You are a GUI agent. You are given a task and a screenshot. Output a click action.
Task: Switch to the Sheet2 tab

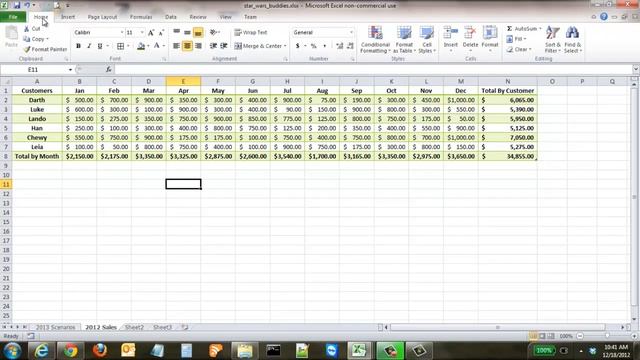point(134,327)
